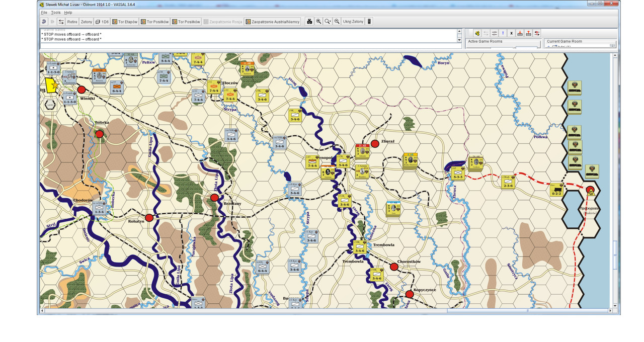Click the red marker at Rohatyn
Image resolution: width=644 pixels, height=342 pixels.
click(x=149, y=217)
